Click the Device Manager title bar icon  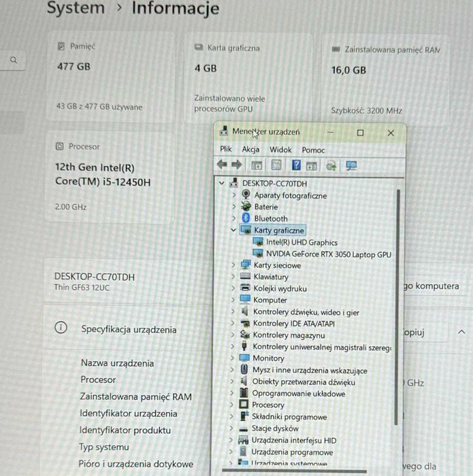click(224, 131)
